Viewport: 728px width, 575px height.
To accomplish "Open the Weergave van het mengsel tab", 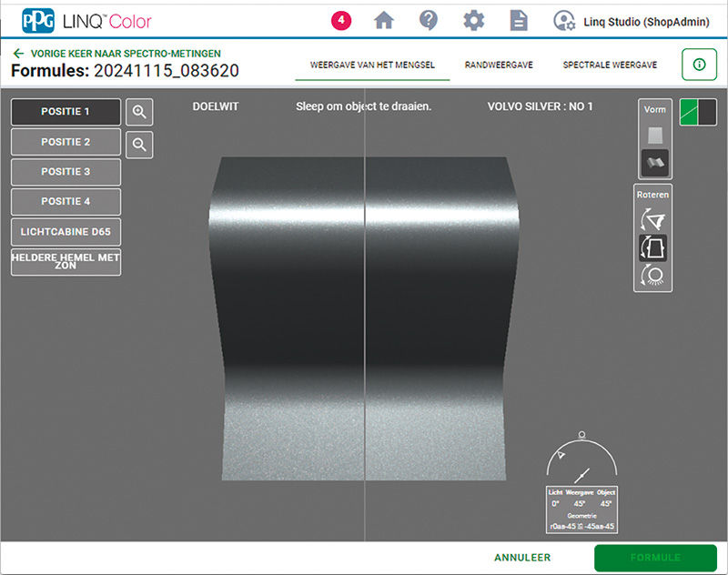I will tap(372, 65).
